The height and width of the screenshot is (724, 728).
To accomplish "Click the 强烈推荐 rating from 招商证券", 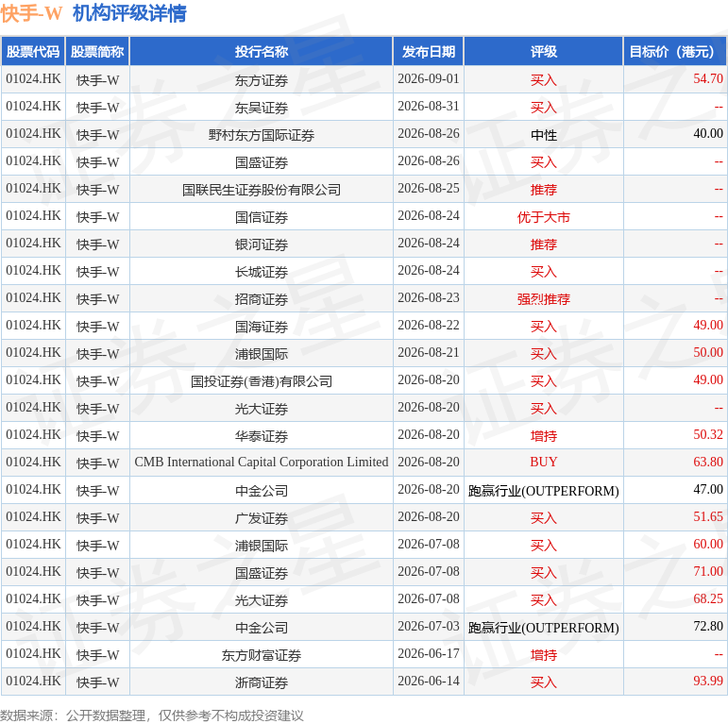I will pyautogui.click(x=544, y=299).
